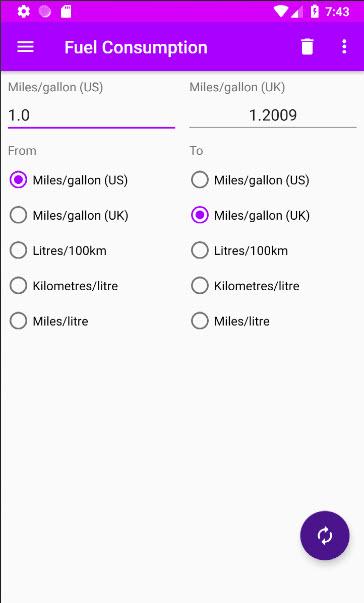Select From Kilometres/litre radio button

[64, 286]
